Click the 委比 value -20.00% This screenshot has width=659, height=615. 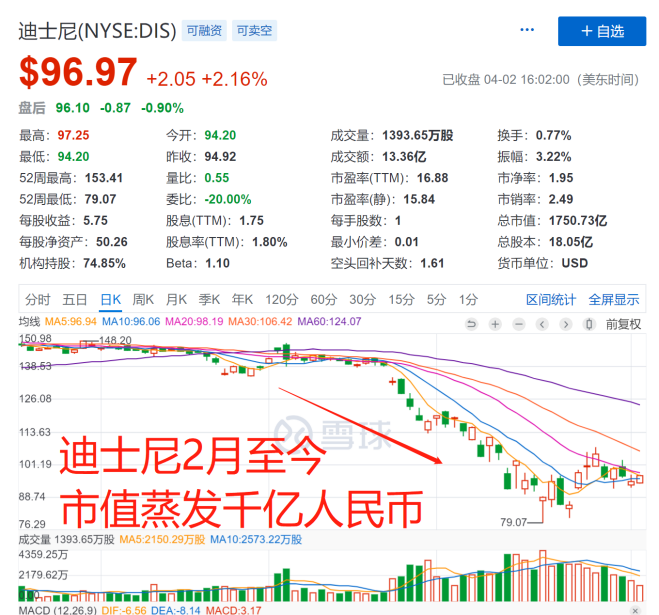(228, 199)
